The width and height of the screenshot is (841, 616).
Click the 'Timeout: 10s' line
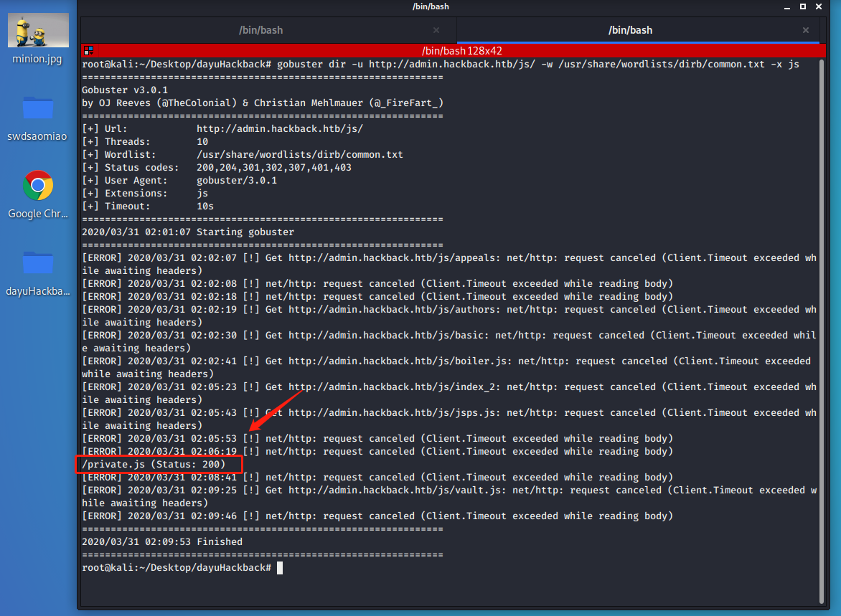point(148,206)
